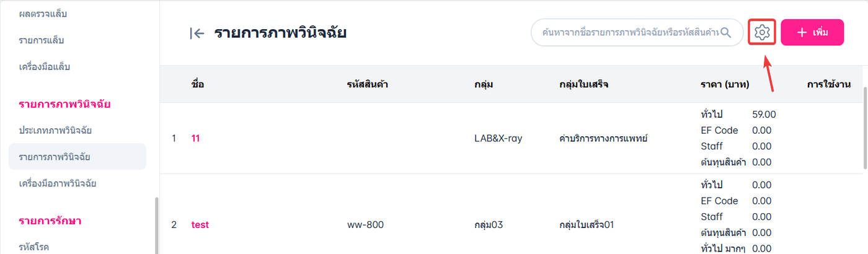
Task: Click the magnifier search icon
Action: click(x=726, y=32)
